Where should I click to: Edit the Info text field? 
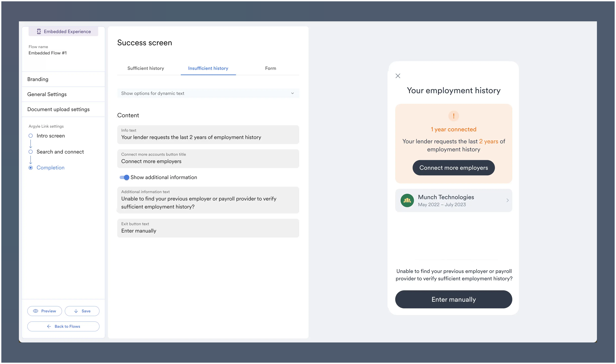click(208, 137)
